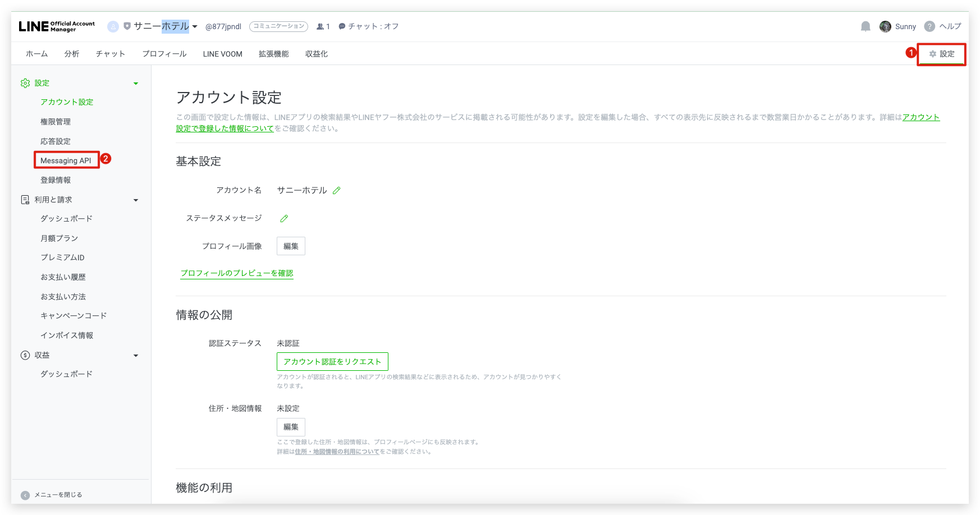Click the account avatar icon beside サニーホテル
Screen dimensions: 980x515
(113, 26)
